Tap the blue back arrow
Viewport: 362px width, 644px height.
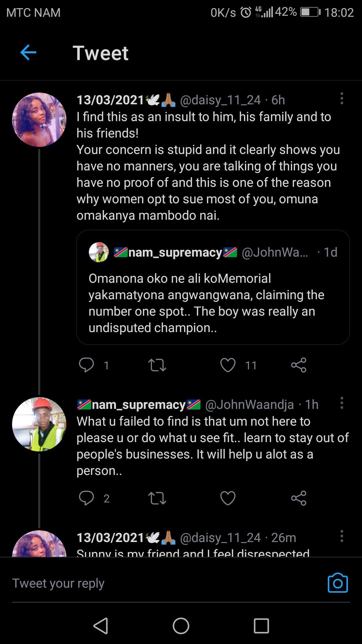pos(28,53)
